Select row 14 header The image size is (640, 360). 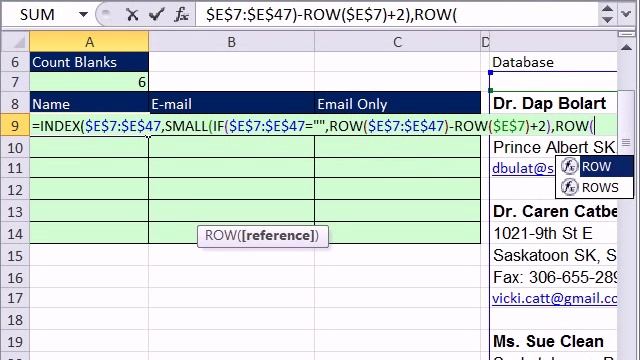point(16,233)
